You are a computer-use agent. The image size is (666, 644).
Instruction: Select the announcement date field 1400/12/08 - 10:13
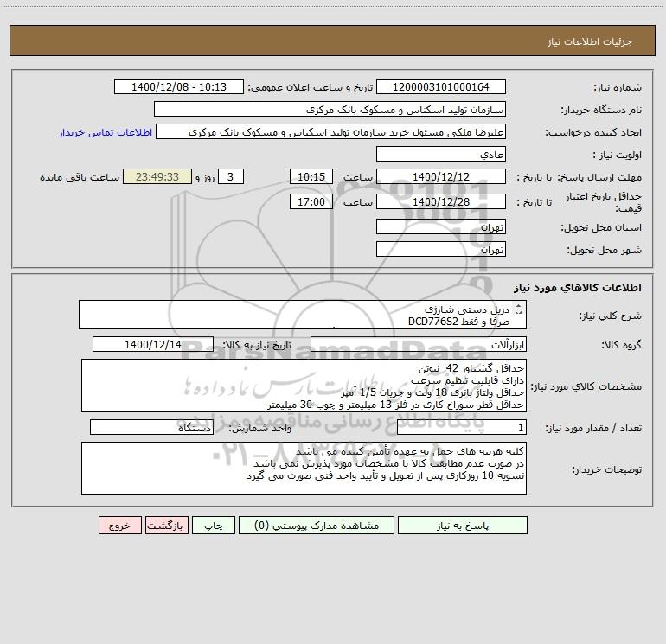179,86
